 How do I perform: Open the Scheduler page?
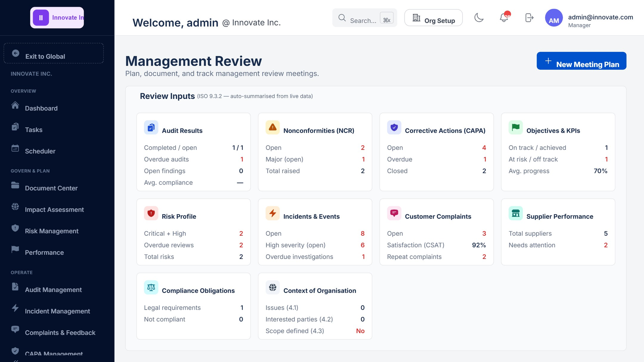click(x=40, y=151)
